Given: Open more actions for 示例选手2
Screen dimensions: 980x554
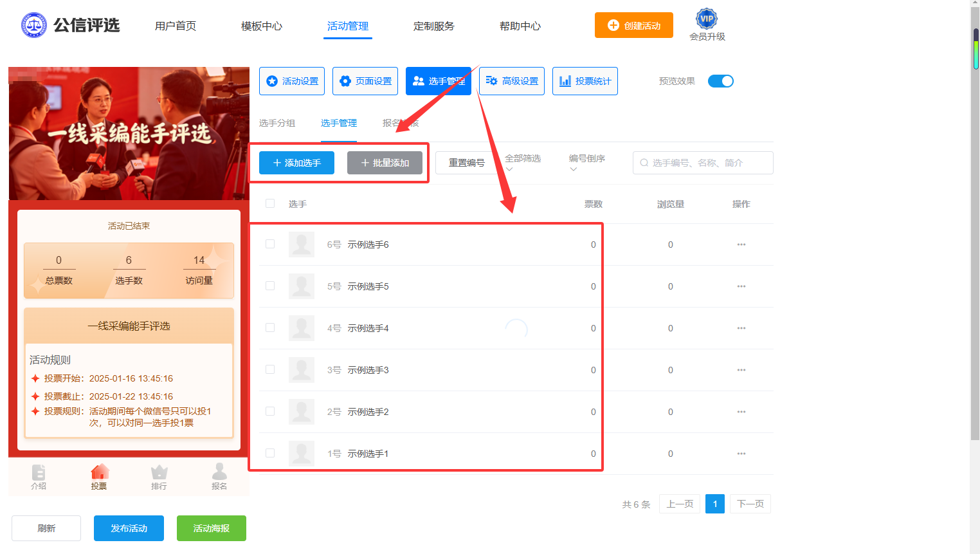Looking at the screenshot, I should point(741,412).
